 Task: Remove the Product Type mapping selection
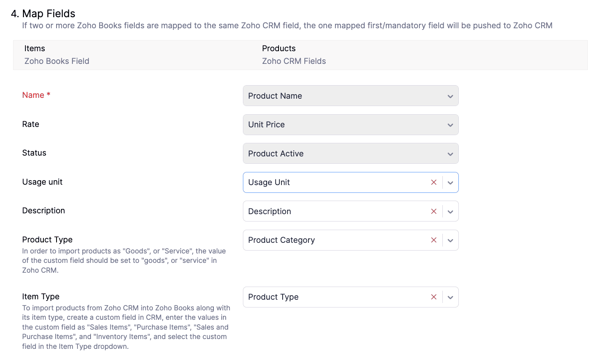coord(434,297)
